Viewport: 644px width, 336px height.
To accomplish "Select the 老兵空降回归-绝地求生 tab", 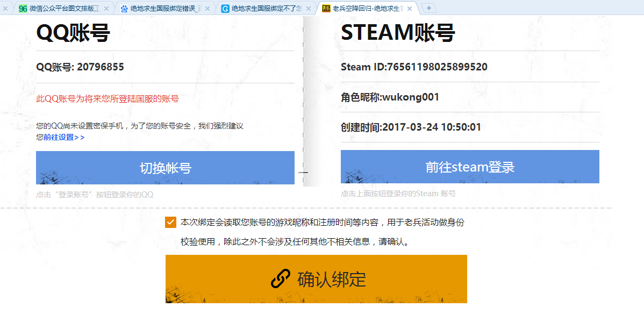I will [368, 8].
